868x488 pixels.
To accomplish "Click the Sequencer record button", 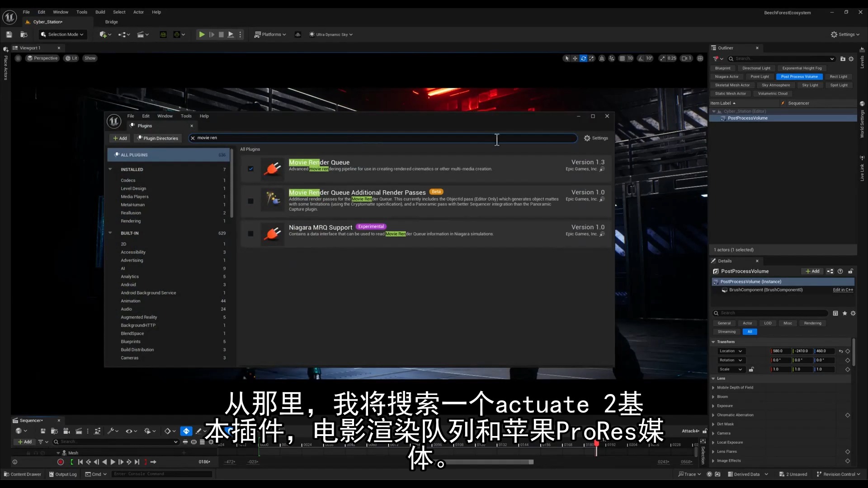I will 61,462.
